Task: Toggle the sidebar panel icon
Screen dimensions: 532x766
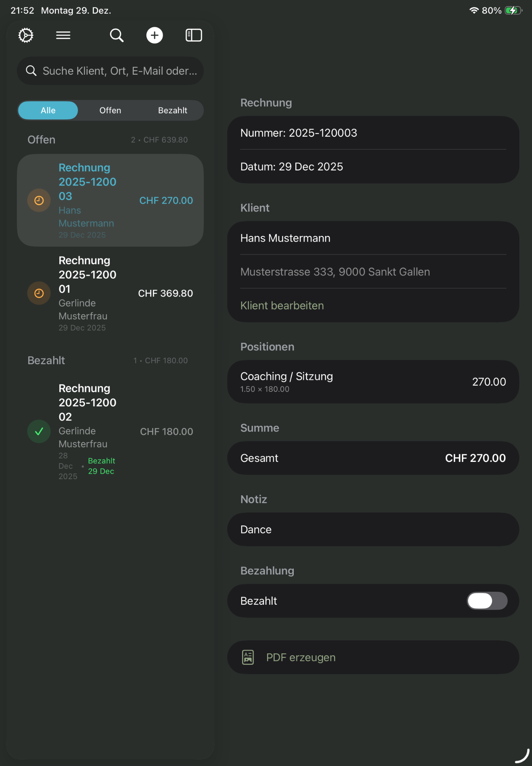Action: 194,35
